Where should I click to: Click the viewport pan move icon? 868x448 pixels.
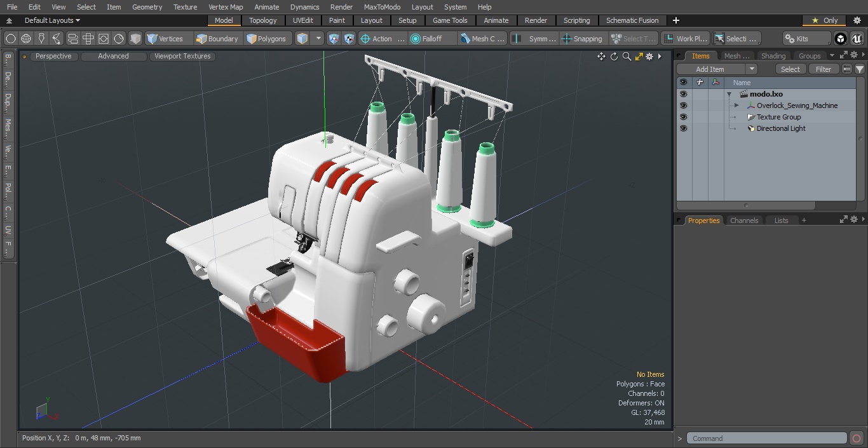tap(601, 57)
